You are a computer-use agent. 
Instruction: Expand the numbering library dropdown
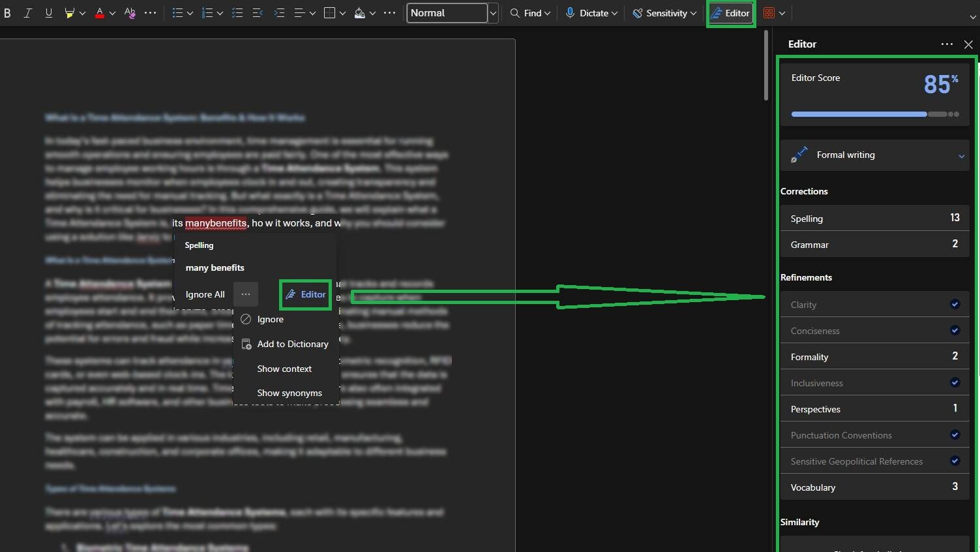(220, 13)
